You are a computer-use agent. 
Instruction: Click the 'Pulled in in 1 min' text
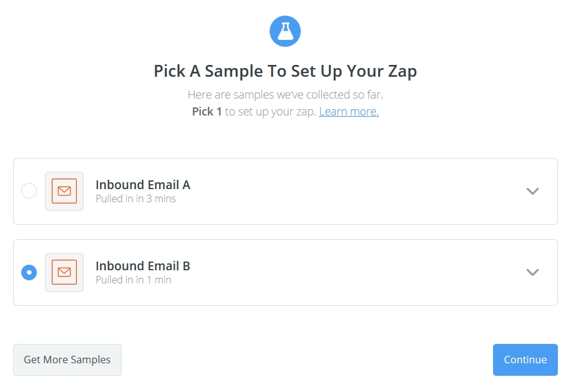point(134,280)
